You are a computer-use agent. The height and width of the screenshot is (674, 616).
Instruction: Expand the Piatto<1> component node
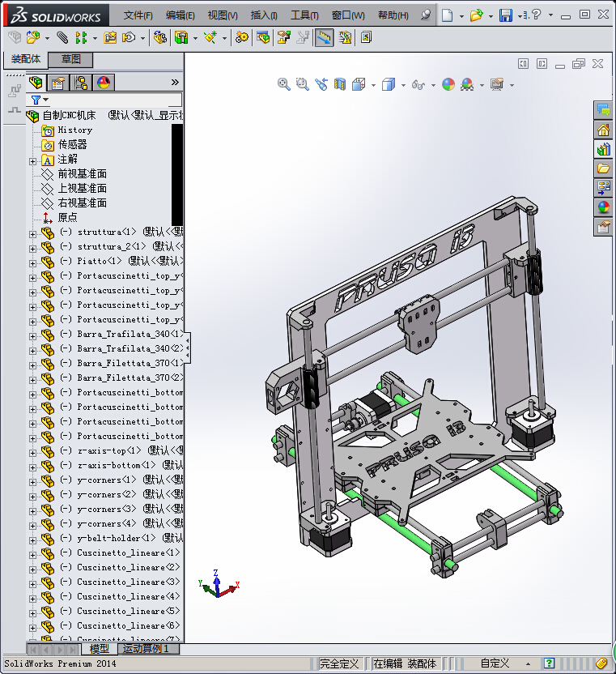(32, 263)
